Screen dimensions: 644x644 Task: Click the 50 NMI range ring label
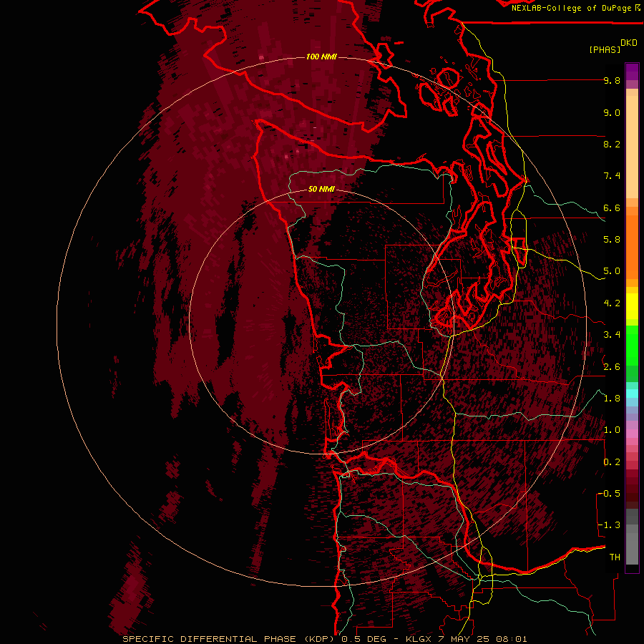[321, 190]
